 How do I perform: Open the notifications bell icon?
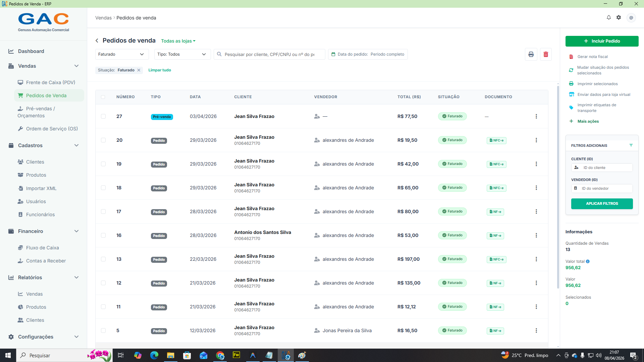pos(609,17)
